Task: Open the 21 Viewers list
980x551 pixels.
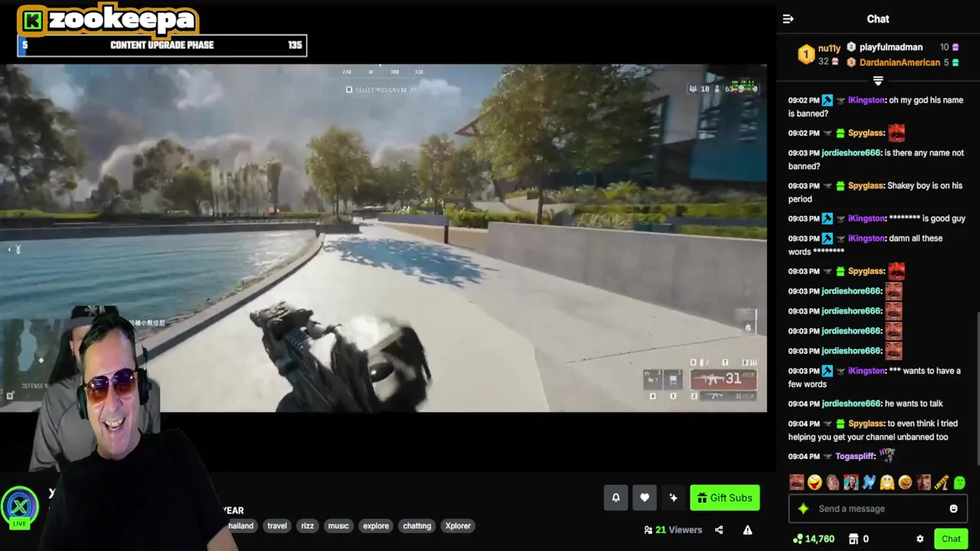Action: 673,530
